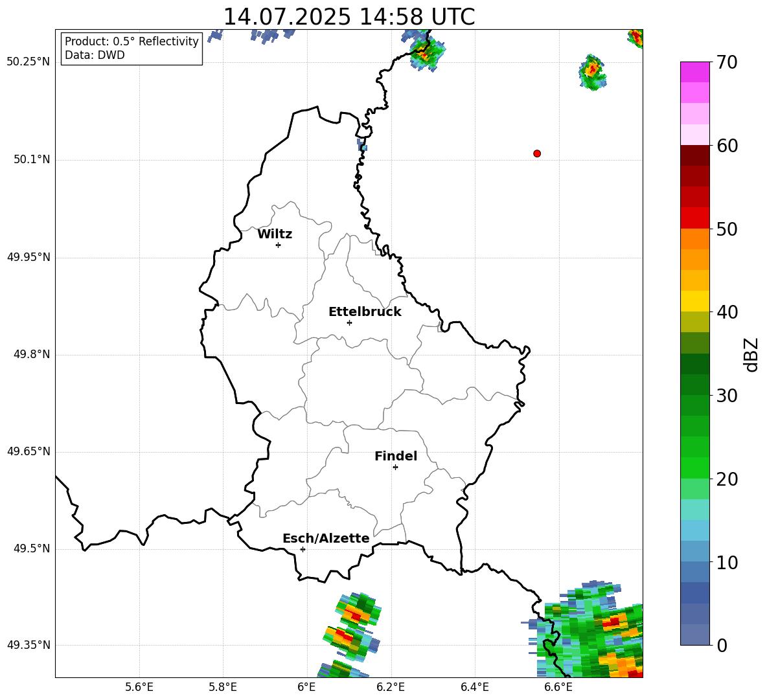Click the 30 tick label on colorbar

[x=727, y=396]
